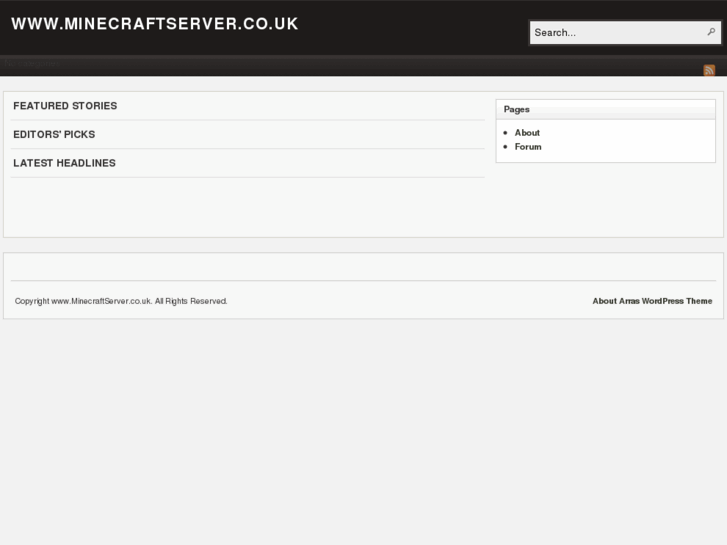Click the orange RSS feed icon
Viewport: 727px width, 545px height.
[709, 70]
